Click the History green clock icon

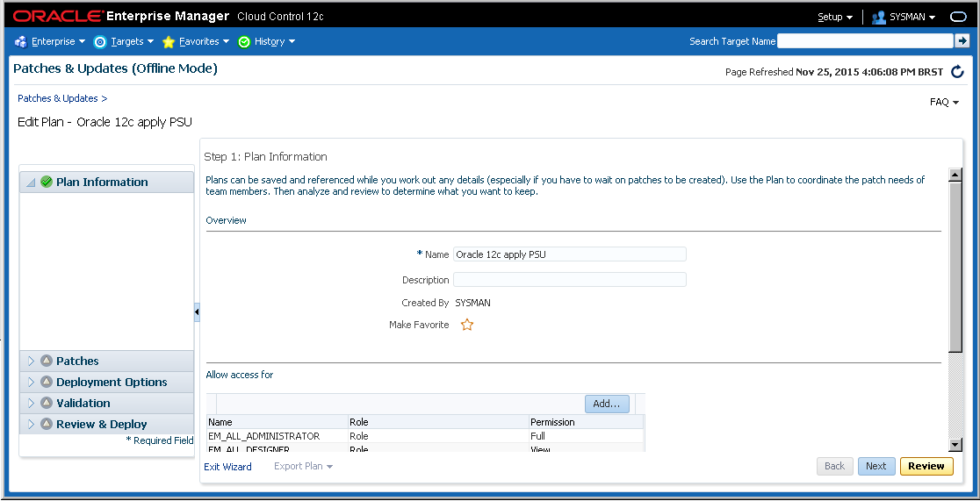tap(244, 42)
